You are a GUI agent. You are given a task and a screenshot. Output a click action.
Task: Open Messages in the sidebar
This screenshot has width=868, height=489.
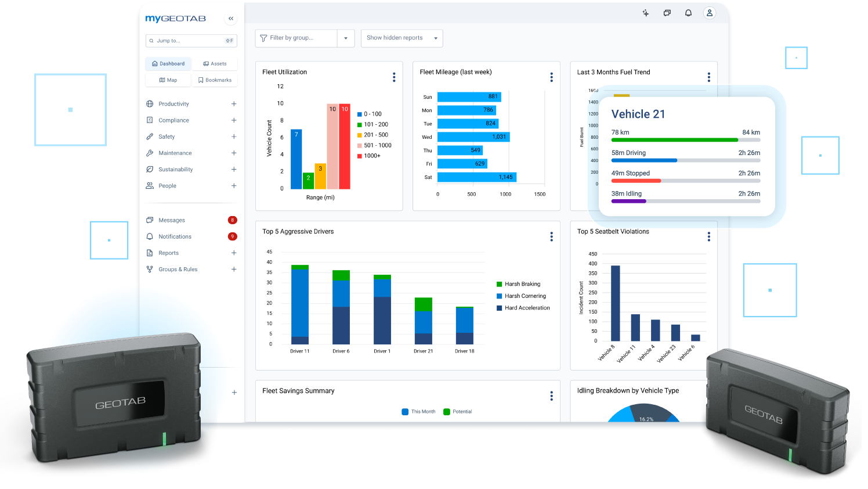pyautogui.click(x=172, y=220)
